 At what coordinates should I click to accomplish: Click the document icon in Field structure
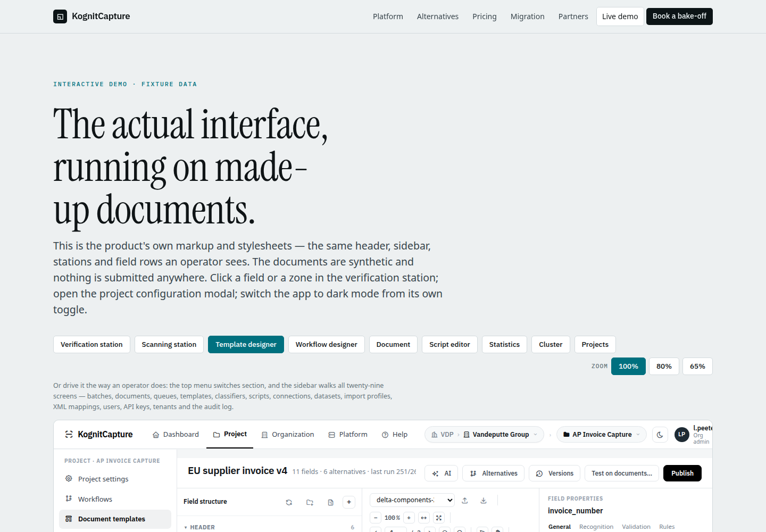click(330, 502)
